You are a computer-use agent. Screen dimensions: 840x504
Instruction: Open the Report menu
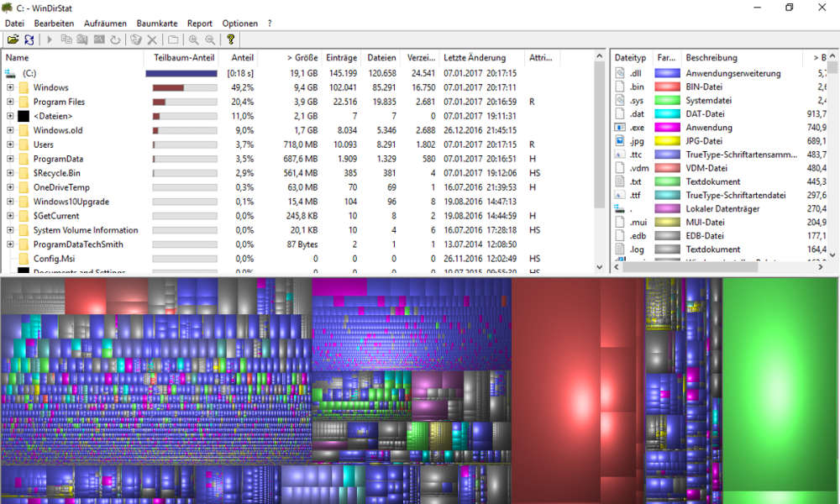(199, 24)
